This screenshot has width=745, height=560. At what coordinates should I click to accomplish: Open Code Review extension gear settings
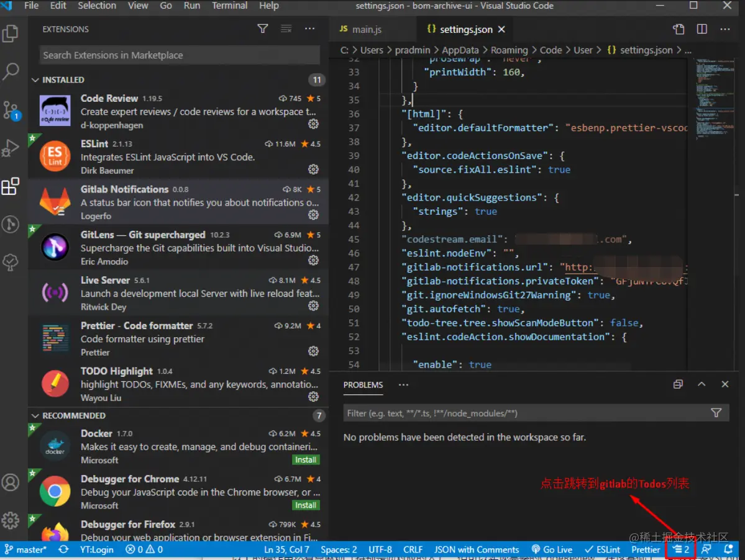(x=313, y=124)
